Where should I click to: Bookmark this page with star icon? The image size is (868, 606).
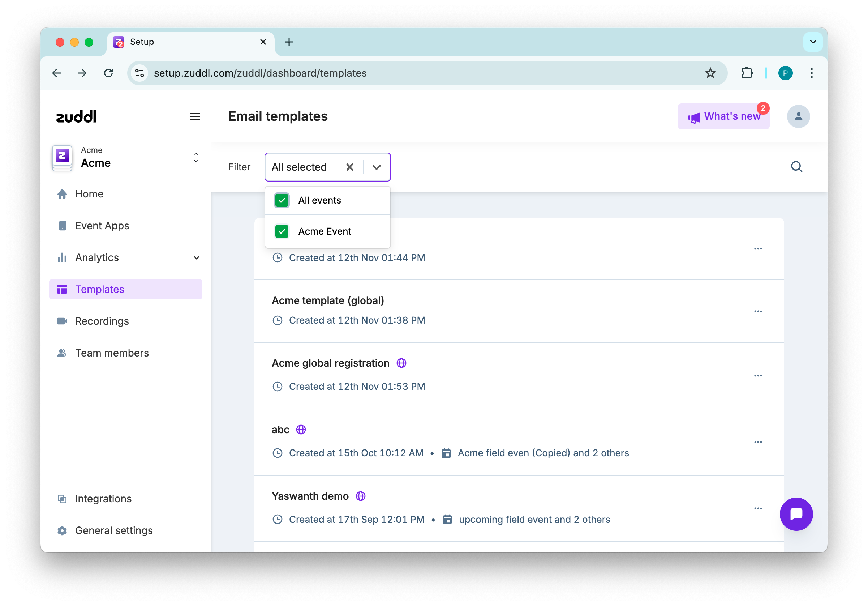click(x=710, y=73)
